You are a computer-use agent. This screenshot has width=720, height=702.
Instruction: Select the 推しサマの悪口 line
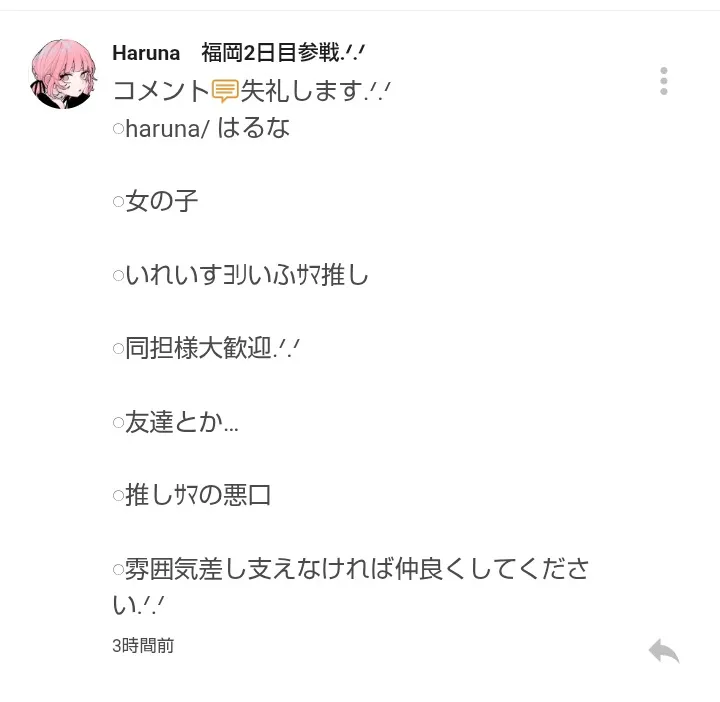198,495
